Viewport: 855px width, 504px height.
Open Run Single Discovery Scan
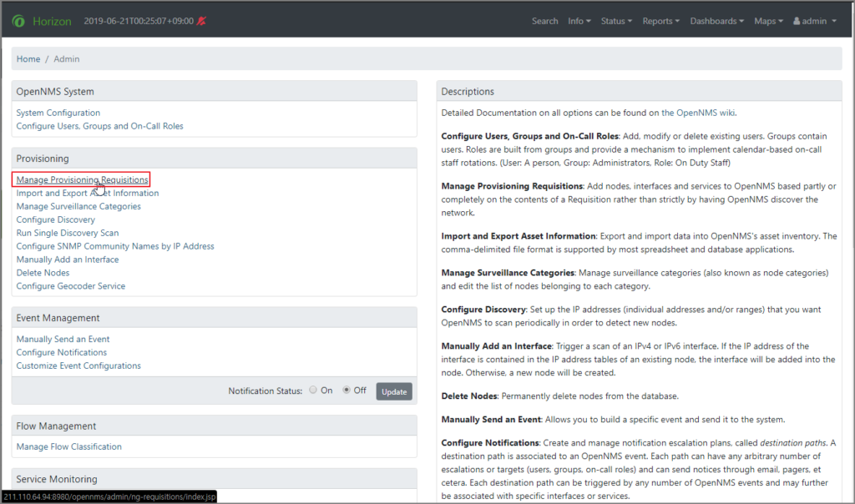tap(68, 233)
